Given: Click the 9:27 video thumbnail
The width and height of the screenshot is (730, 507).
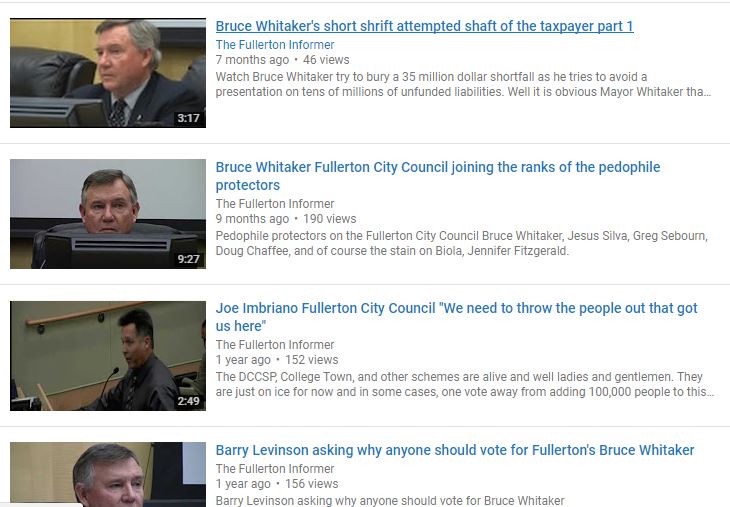Looking at the screenshot, I should coord(108,214).
